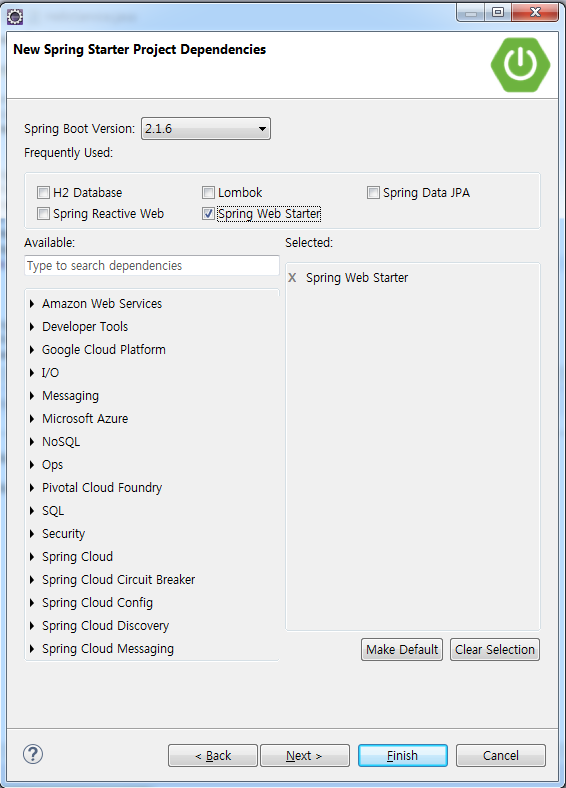Screen dimensions: 566x788
Task: Expand the NoSQL category
Action: point(32,442)
